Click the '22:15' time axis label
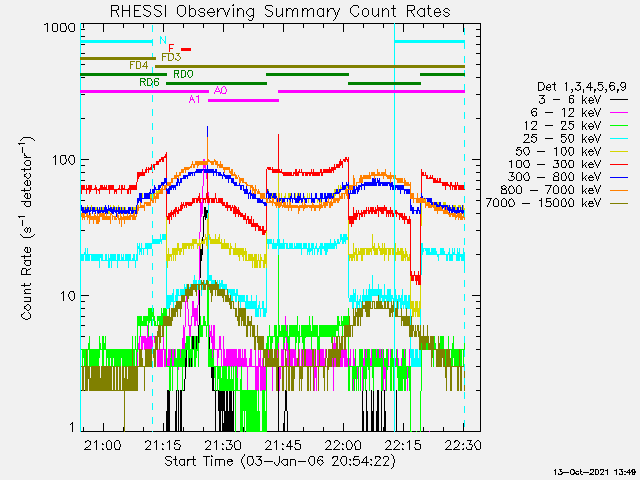The width and height of the screenshot is (640, 480). (x=404, y=445)
